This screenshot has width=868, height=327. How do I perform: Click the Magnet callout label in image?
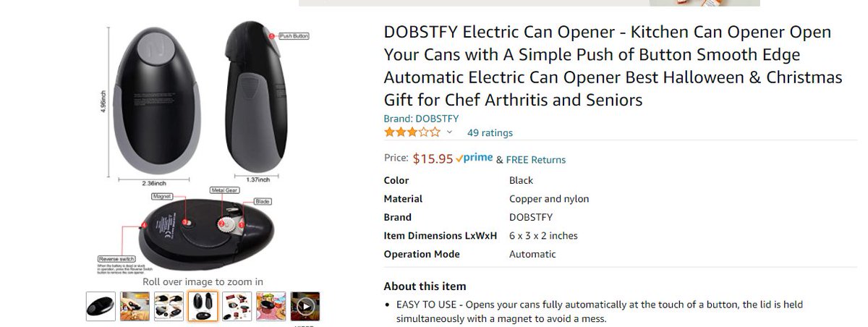[x=162, y=196]
